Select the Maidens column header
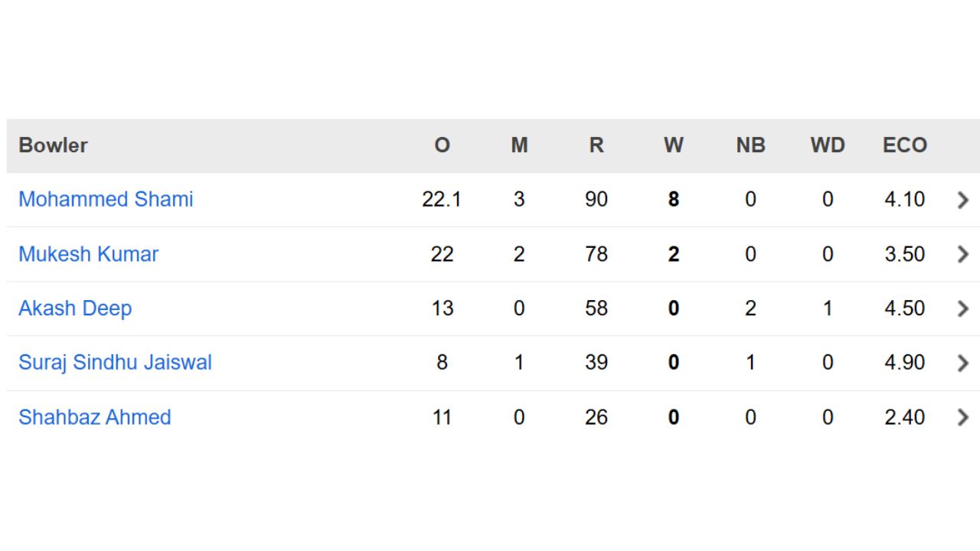Image resolution: width=980 pixels, height=551 pixels. point(519,145)
